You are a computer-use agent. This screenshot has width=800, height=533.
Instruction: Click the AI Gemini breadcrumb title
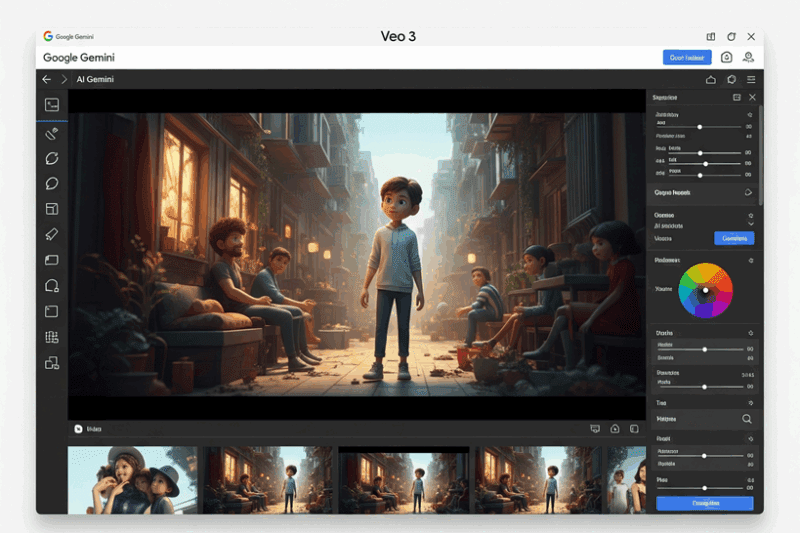pos(95,80)
